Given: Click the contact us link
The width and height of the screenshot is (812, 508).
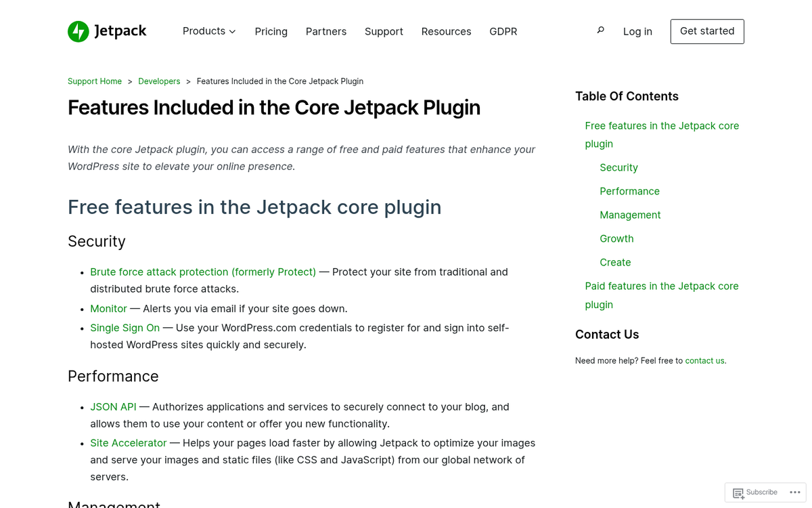Looking at the screenshot, I should (704, 360).
